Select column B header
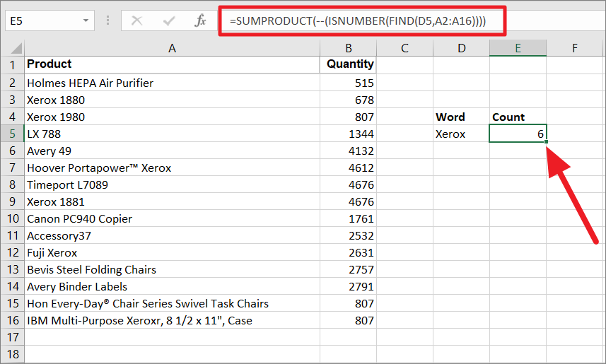Screen dimensions: 606x364 [348, 48]
